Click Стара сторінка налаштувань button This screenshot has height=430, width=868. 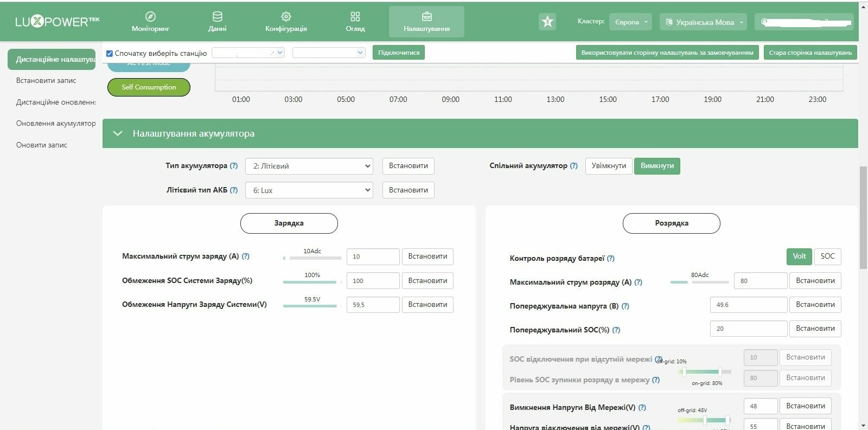click(810, 53)
